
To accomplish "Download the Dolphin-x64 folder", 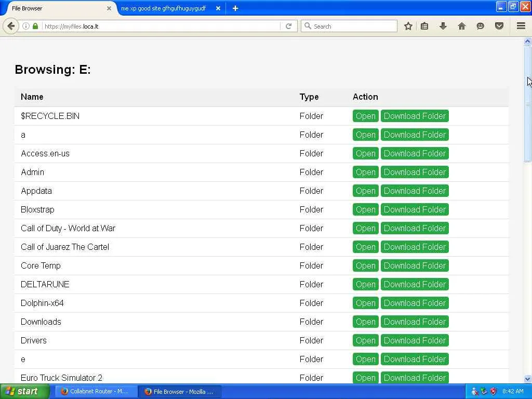I will pyautogui.click(x=415, y=303).
